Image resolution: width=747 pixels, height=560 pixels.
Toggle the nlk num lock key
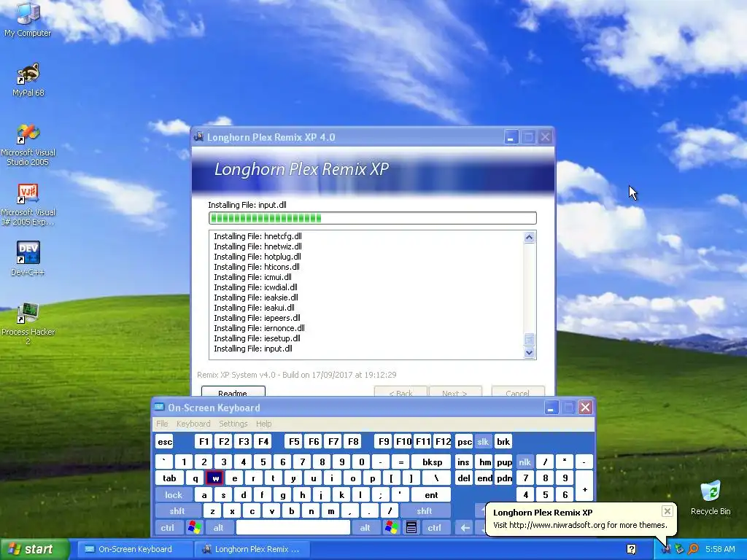click(525, 462)
